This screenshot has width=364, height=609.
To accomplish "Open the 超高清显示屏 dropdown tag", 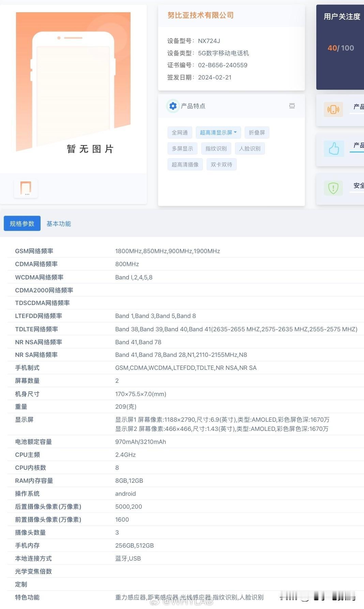I will pyautogui.click(x=218, y=132).
